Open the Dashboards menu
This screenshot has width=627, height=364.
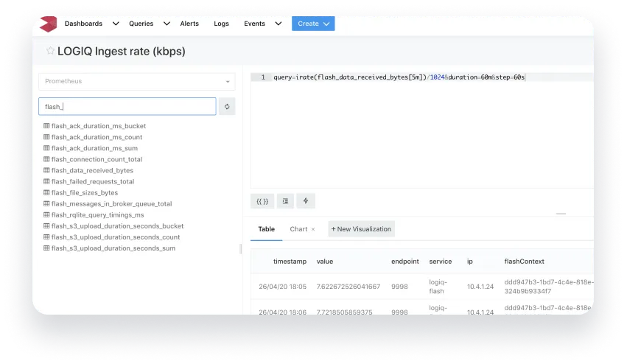tap(83, 24)
